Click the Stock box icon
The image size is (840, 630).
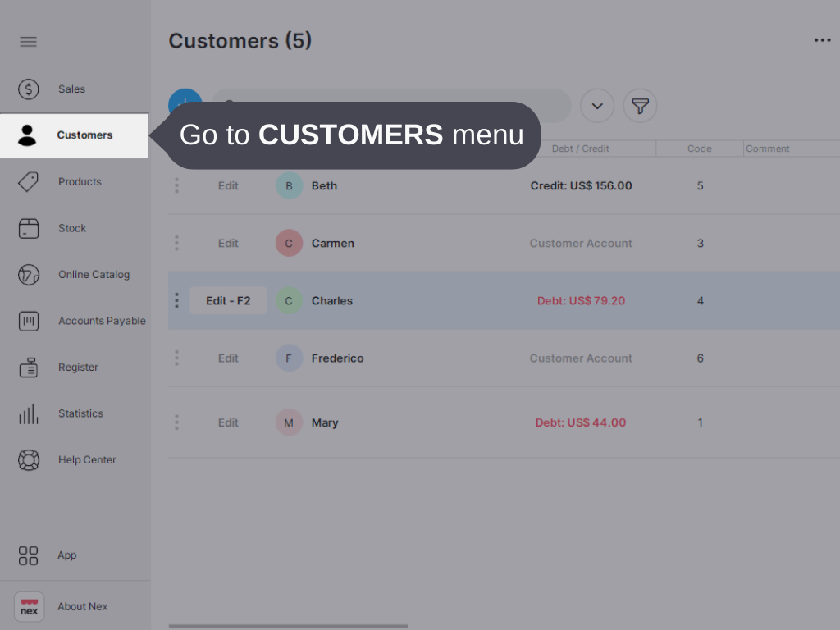tap(28, 227)
